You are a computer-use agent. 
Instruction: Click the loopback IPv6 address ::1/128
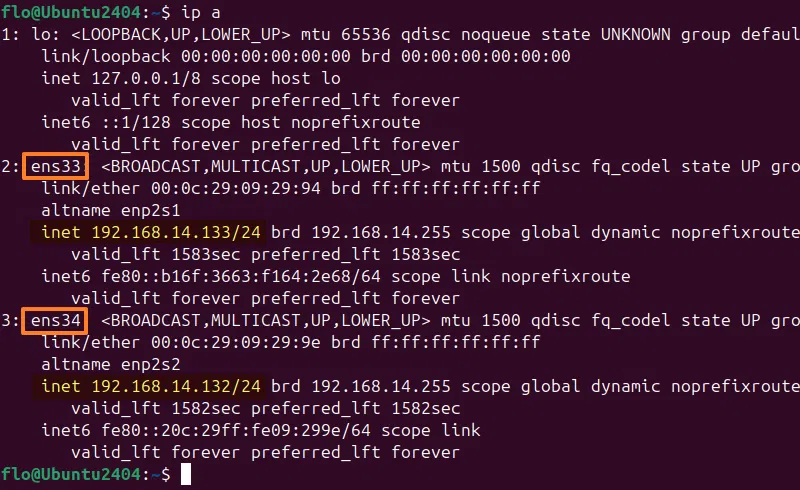(x=136, y=122)
